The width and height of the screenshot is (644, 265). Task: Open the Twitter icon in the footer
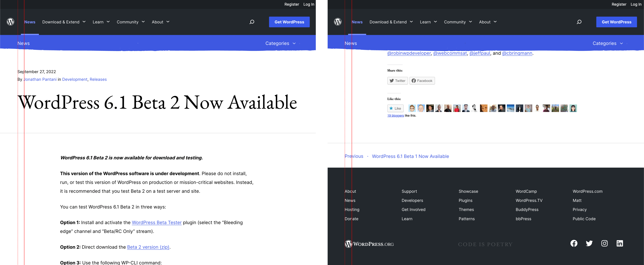pyautogui.click(x=589, y=243)
